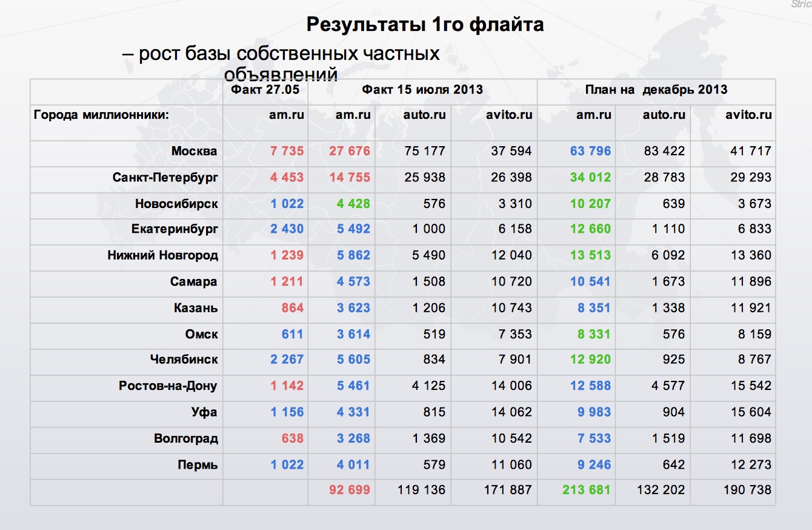Click the green value "12 920"
Image resolution: width=812 pixels, height=530 pixels.
pyautogui.click(x=591, y=360)
